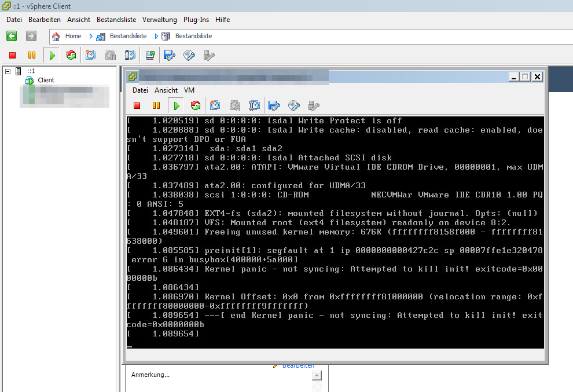Power on VM with main toolbar play button
The image size is (573, 392).
(52, 55)
